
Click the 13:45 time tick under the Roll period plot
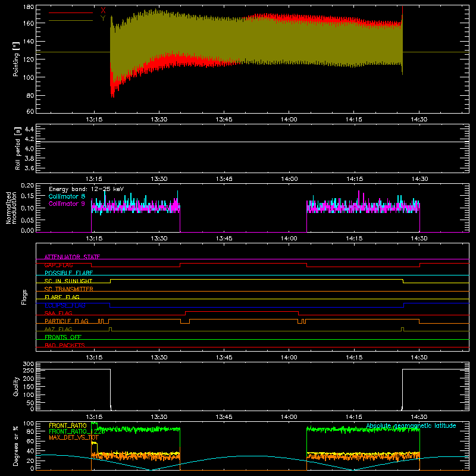[x=224, y=179]
